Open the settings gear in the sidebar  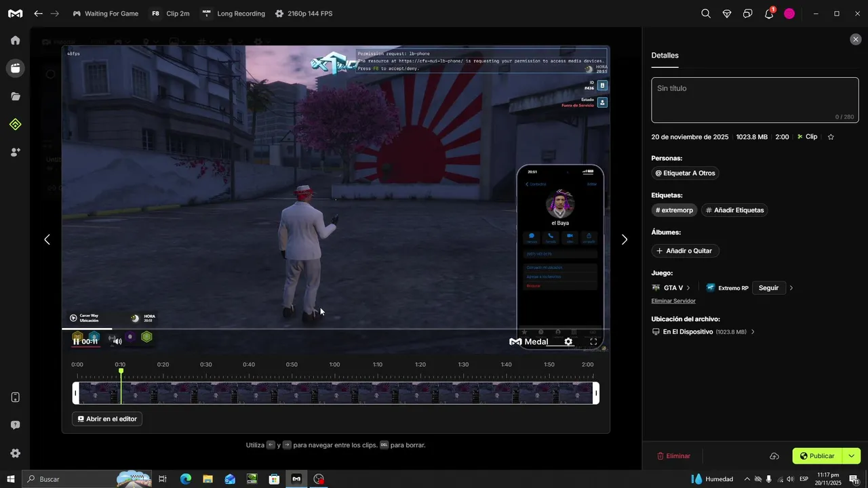click(x=15, y=453)
